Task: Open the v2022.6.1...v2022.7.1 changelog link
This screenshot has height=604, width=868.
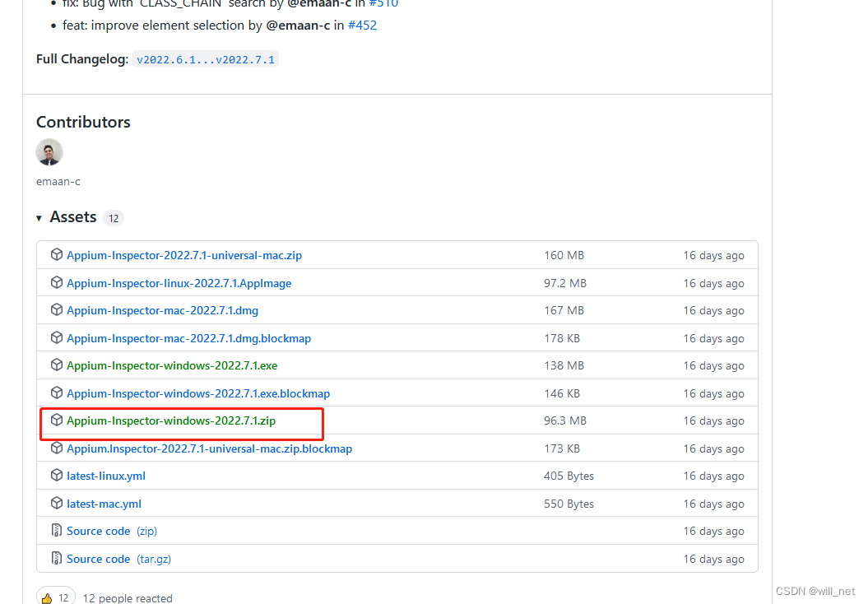Action: [x=206, y=59]
